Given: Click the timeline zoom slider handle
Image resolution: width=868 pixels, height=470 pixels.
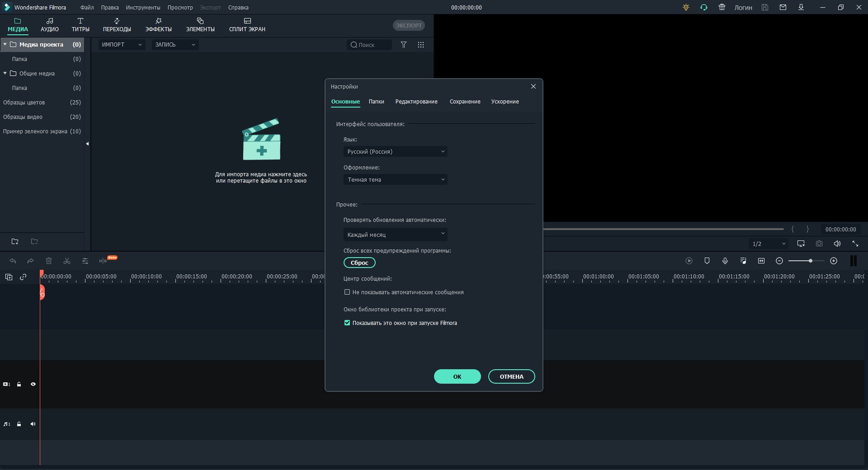Looking at the screenshot, I should 811,261.
